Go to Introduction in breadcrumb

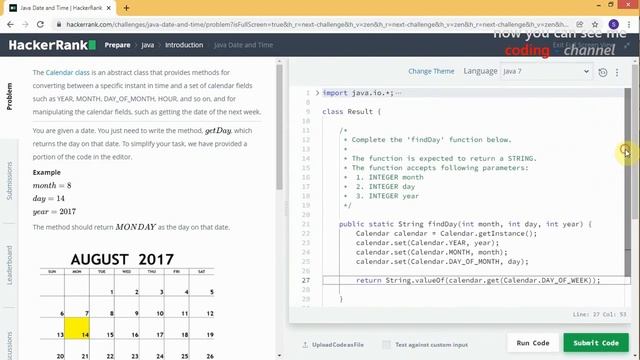click(x=184, y=45)
